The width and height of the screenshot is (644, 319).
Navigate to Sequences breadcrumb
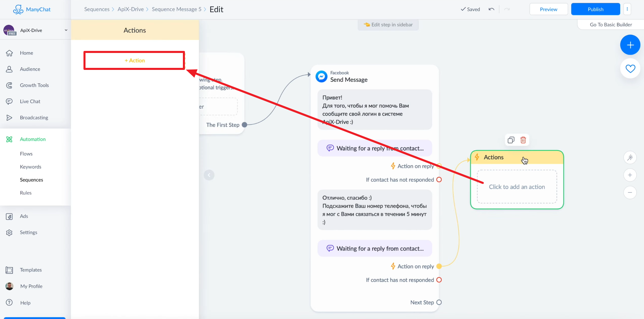[x=97, y=9]
